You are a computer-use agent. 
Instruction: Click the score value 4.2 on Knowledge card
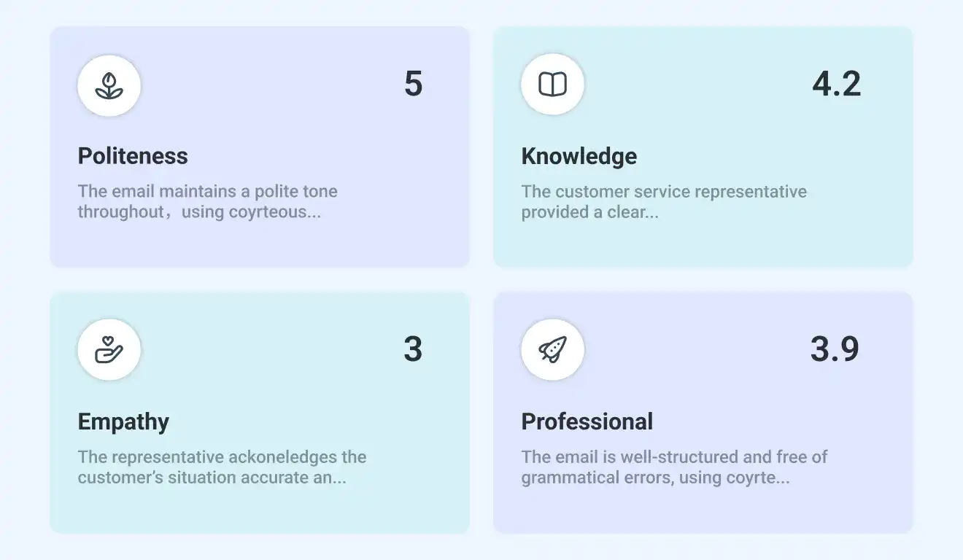(838, 85)
